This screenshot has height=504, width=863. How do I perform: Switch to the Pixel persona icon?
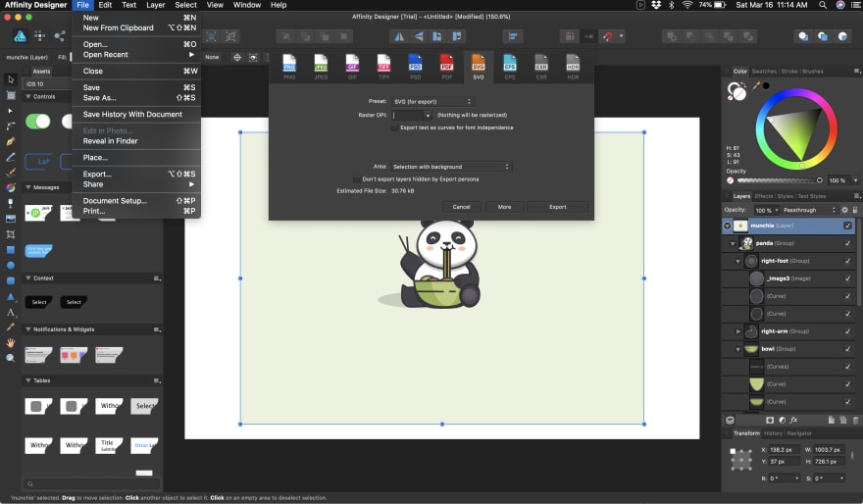click(39, 36)
